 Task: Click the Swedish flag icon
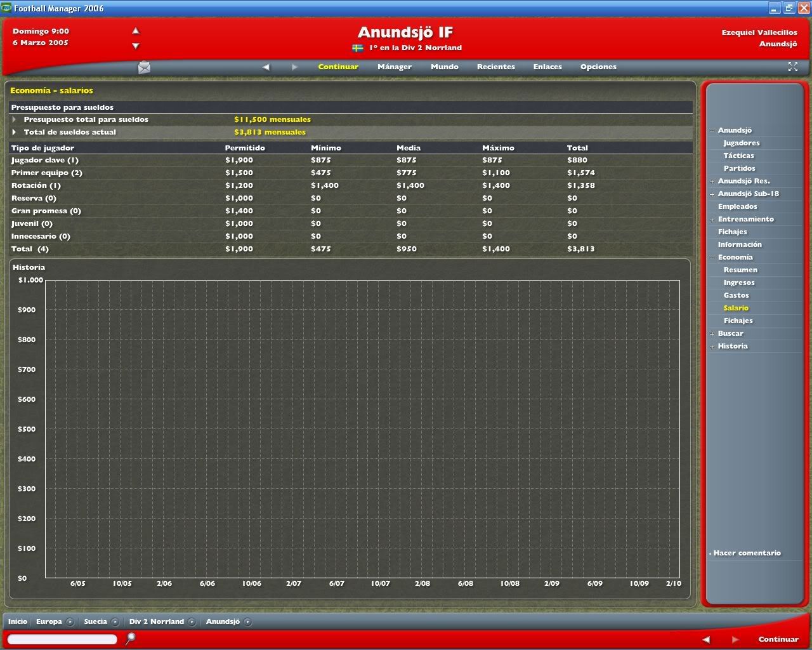tap(358, 48)
